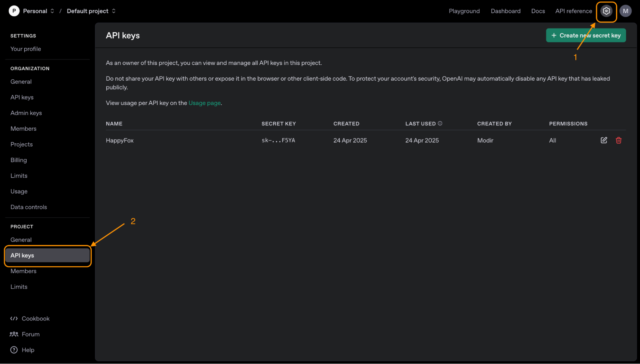Screen dimensions: 640x364
Task: Open the Billing page
Action: tap(19, 160)
